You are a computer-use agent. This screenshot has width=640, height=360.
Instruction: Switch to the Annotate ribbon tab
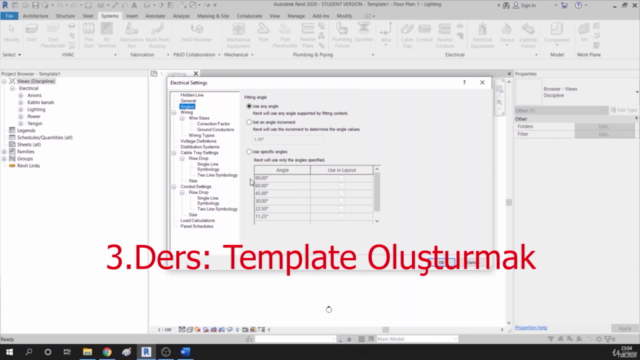pyautogui.click(x=155, y=16)
